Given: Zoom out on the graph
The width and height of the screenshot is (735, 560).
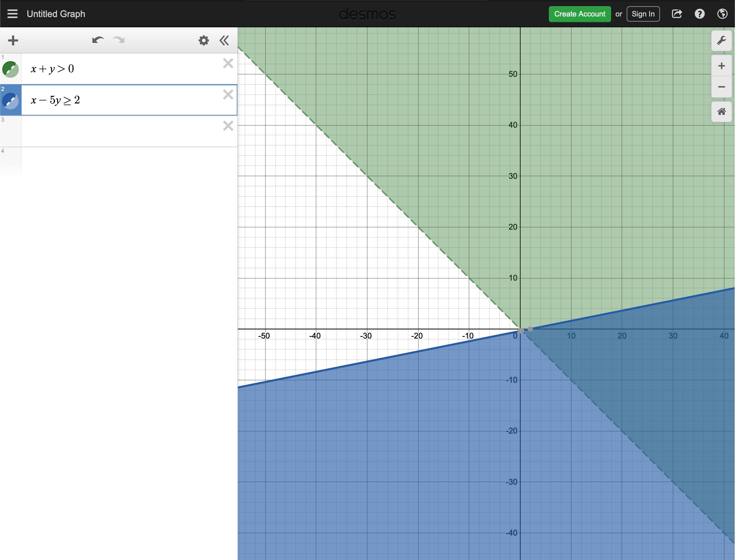Looking at the screenshot, I should coord(721,87).
